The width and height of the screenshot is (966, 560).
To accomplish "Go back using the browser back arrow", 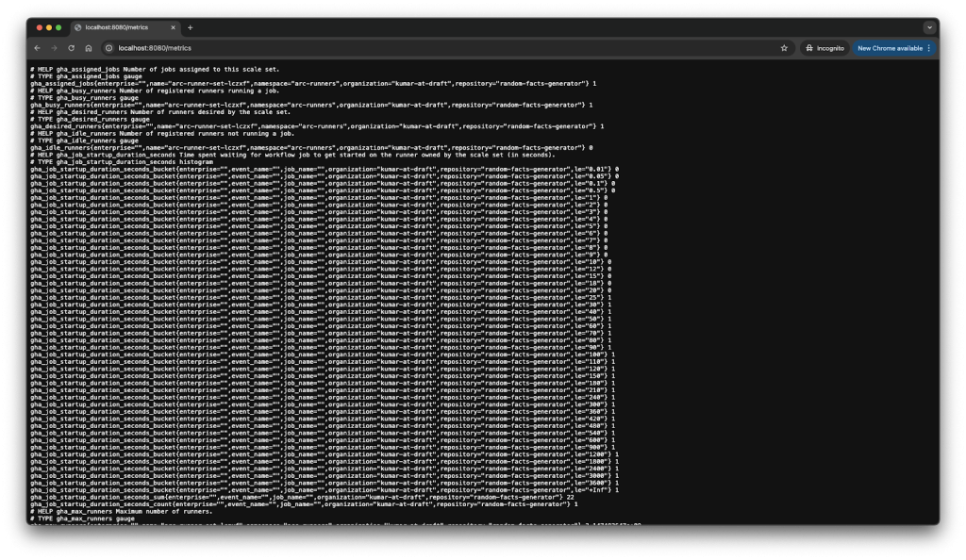I will (38, 47).
